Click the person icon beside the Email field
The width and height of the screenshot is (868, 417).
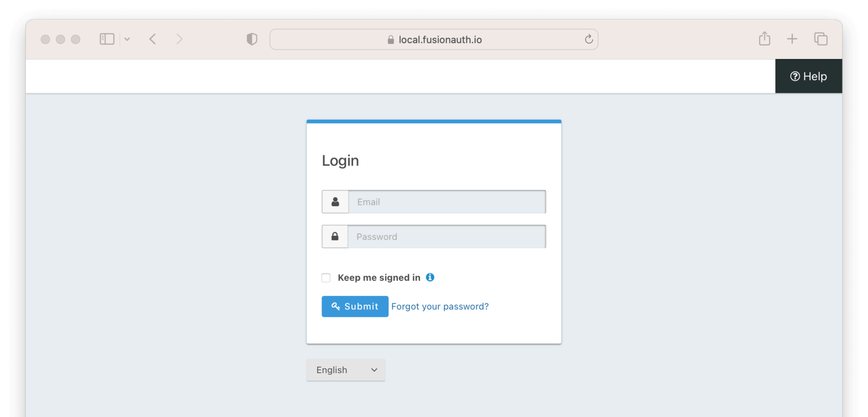tap(335, 201)
